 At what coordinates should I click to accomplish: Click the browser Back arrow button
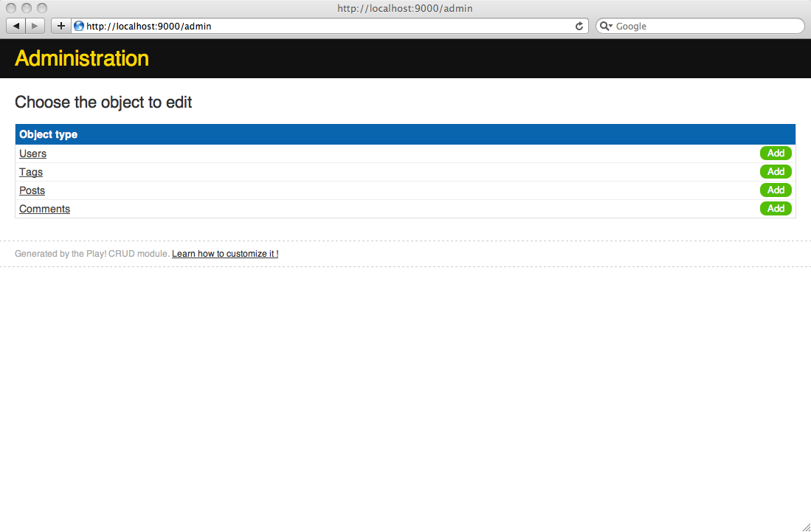click(16, 26)
